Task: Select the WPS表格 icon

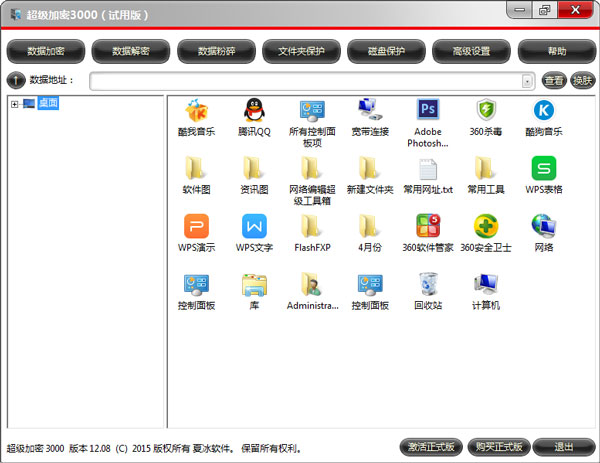Action: point(544,168)
